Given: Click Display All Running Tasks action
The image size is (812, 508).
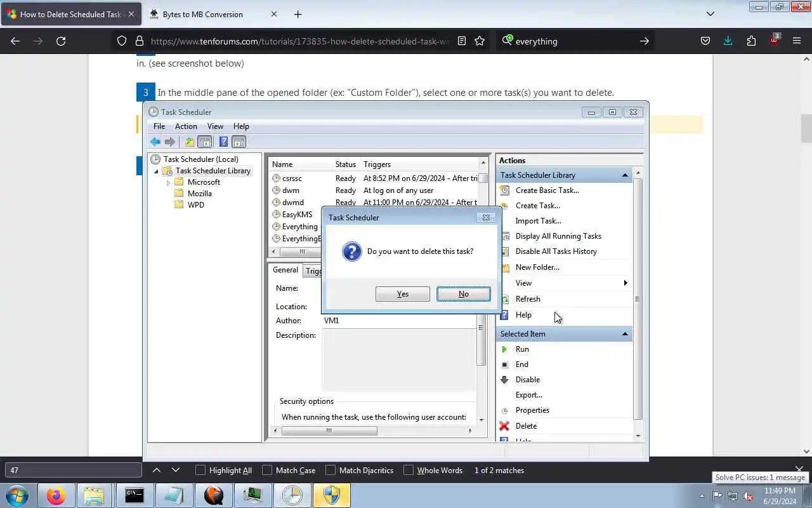Looking at the screenshot, I should [558, 236].
